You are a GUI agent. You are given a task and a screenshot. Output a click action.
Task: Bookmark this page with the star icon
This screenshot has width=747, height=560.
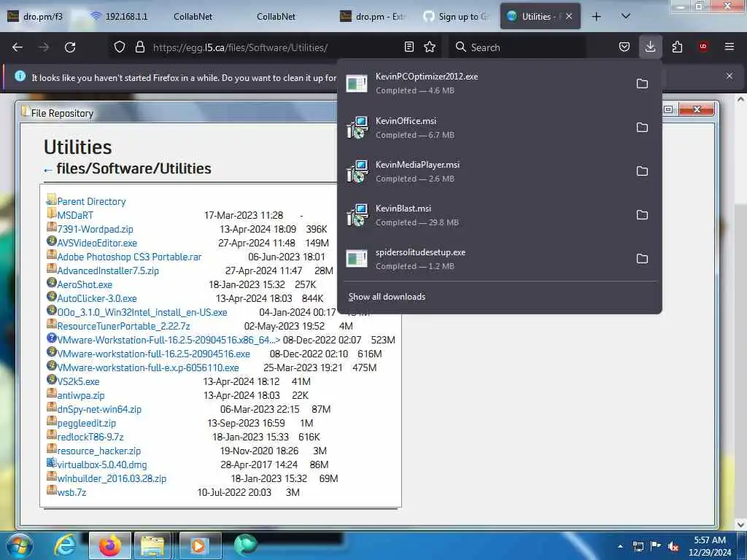(430, 47)
